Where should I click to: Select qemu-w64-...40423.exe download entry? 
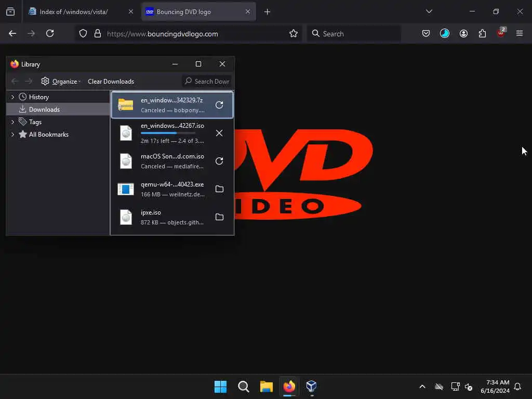172,189
